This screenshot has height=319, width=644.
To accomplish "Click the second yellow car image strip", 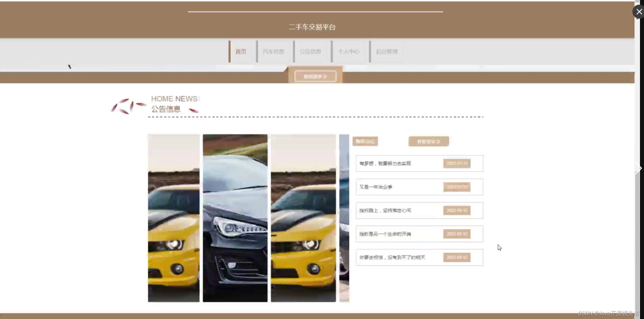I will point(303,218).
